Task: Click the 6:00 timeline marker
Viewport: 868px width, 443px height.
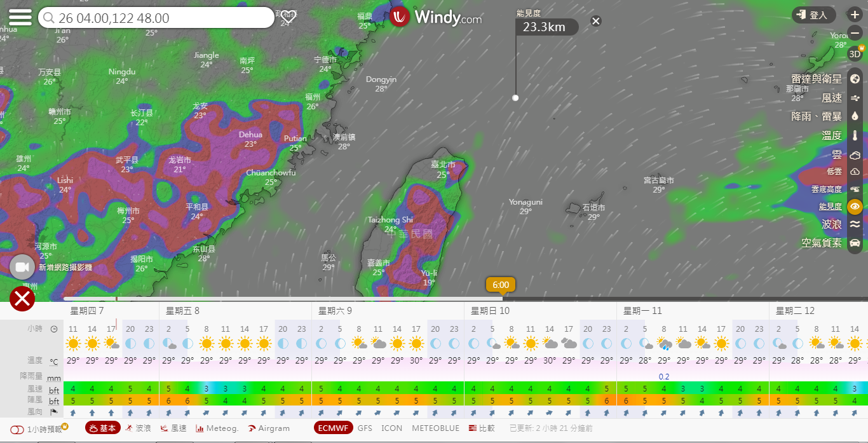Action: pos(500,285)
